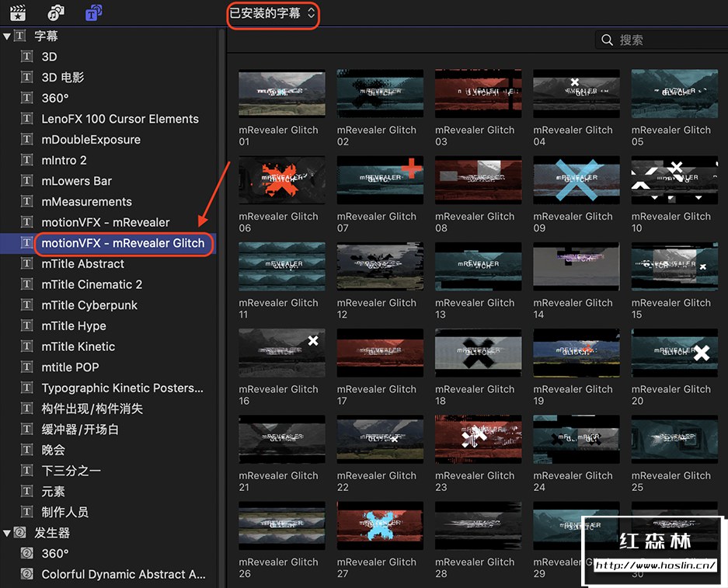Click the T icon beside mMeasurements
This screenshot has width=728, height=588.
(27, 201)
